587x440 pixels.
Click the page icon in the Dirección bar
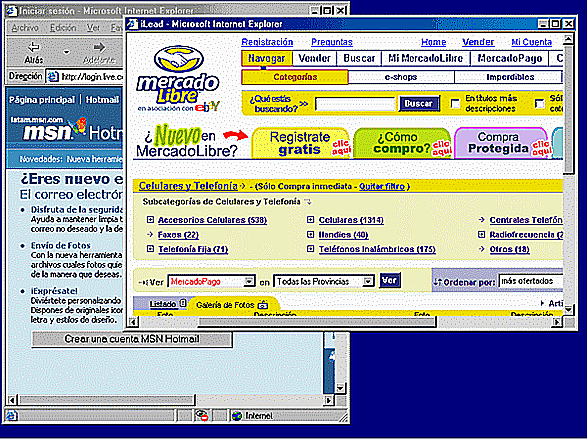pyautogui.click(x=53, y=77)
